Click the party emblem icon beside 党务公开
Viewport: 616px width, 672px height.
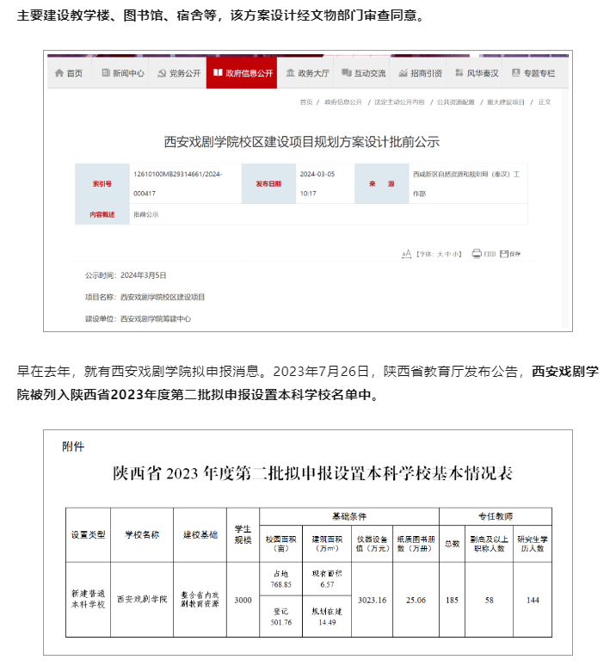coord(162,73)
